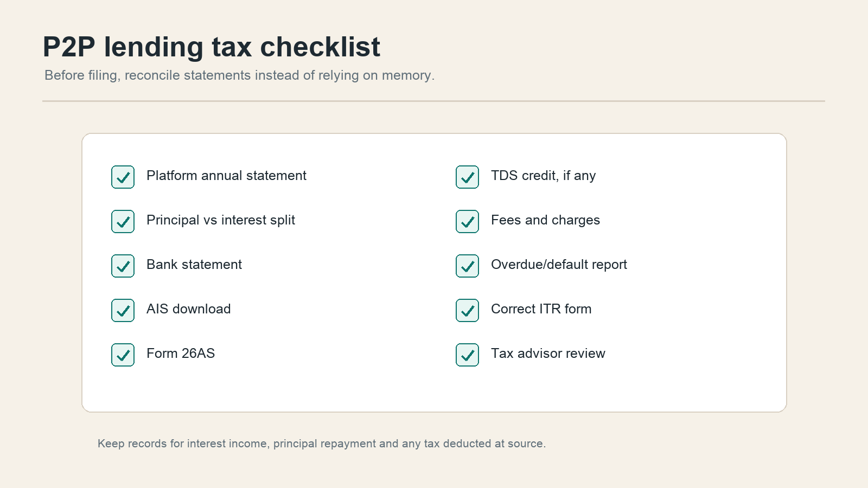Toggle the Bank statement checkbox
Screen dimensions: 868x488
[x=123, y=266]
